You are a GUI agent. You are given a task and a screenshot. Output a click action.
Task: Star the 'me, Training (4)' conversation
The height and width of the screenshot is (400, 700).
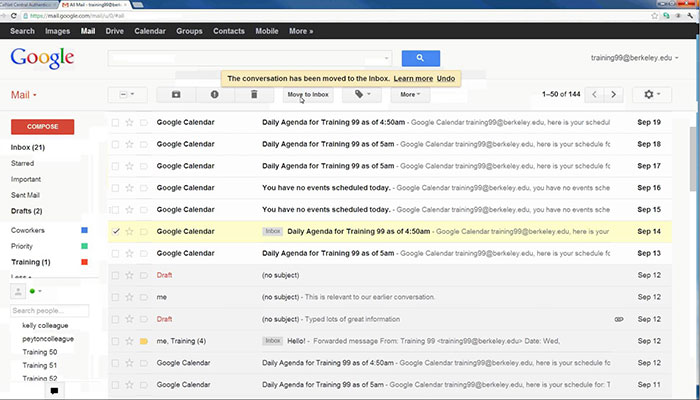pyautogui.click(x=129, y=341)
